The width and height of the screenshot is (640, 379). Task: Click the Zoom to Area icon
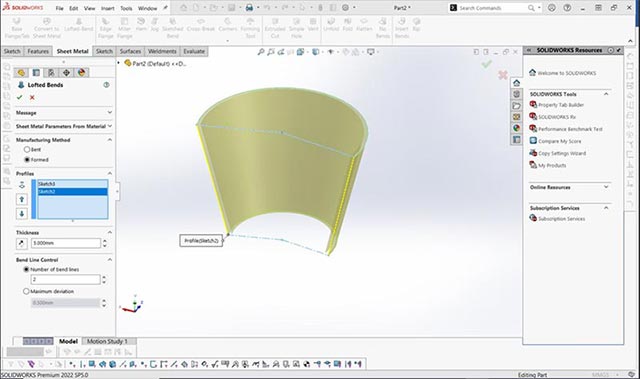click(271, 52)
